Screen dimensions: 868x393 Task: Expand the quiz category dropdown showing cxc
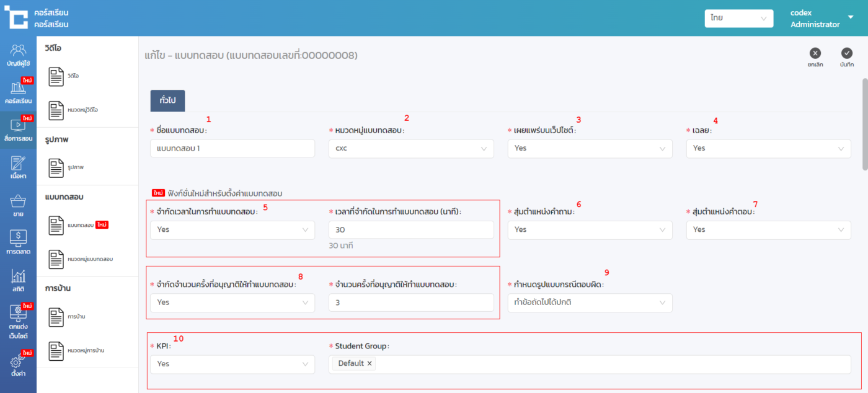pyautogui.click(x=410, y=149)
